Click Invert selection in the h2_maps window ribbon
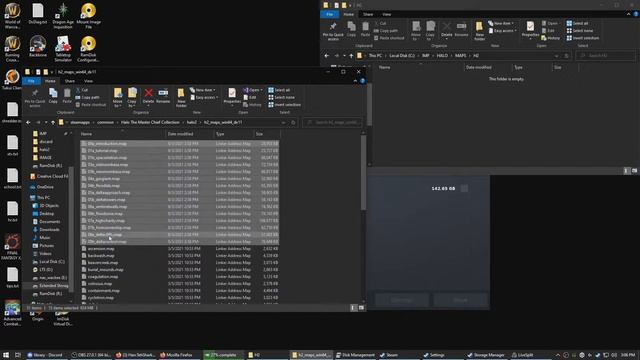The width and height of the screenshot is (640, 360). coord(284,104)
